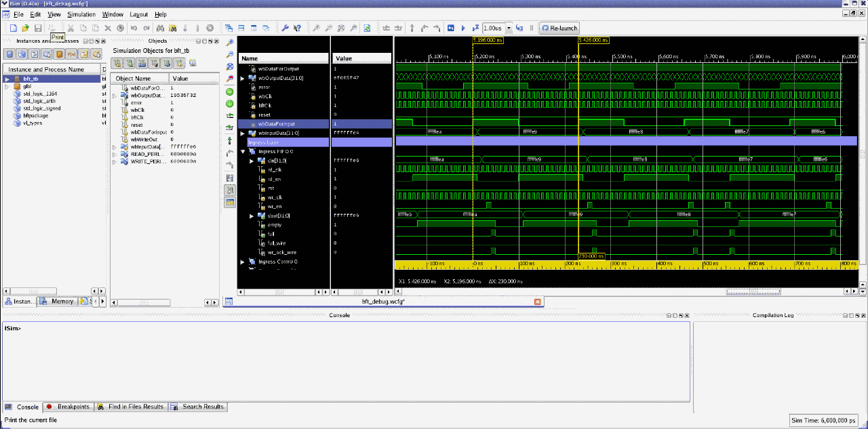Image resolution: width=868 pixels, height=429 pixels.
Task: Click the Delete X icon in the toolbar
Action: click(107, 28)
